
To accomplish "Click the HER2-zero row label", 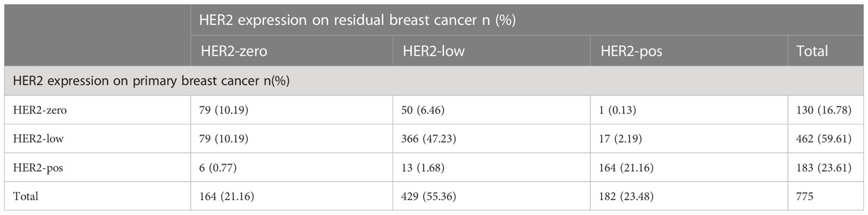I will coord(29,109).
